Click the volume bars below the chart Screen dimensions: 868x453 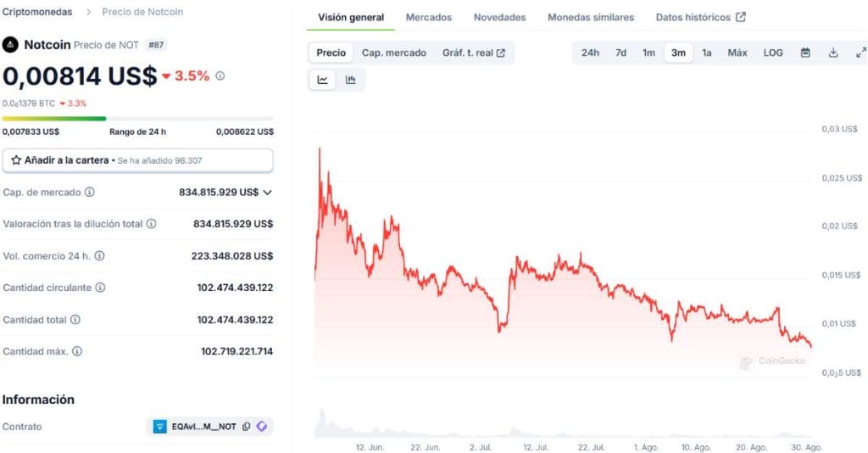tap(559, 428)
